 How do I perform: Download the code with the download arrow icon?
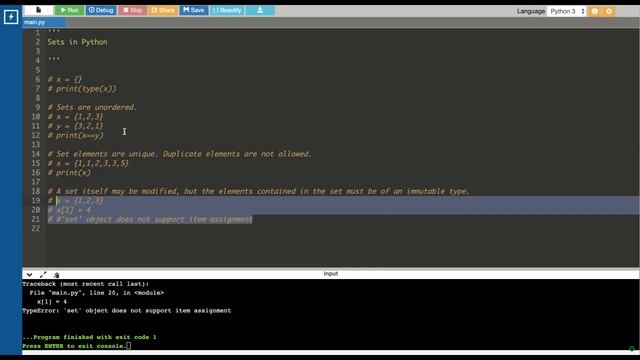tap(260, 10)
